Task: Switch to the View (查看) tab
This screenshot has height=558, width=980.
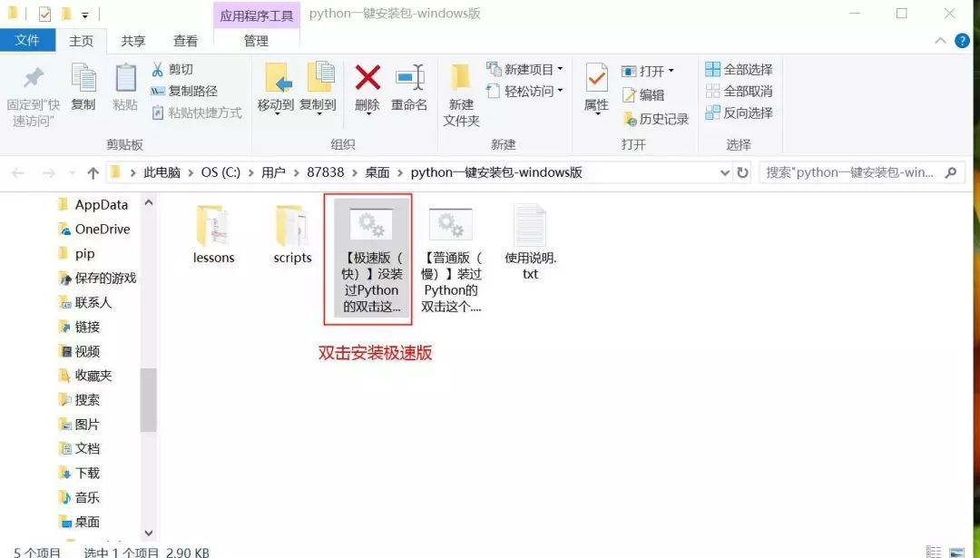Action: (x=186, y=41)
